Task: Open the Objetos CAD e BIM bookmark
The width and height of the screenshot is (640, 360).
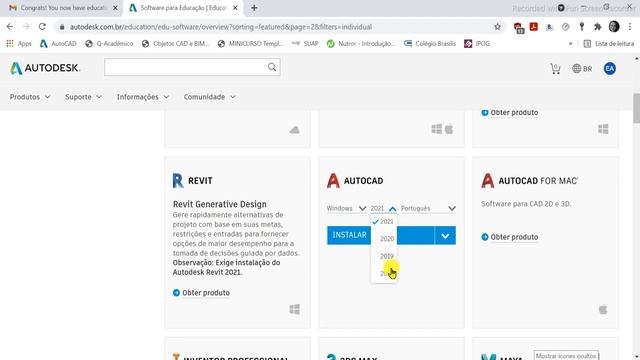Action: point(175,44)
